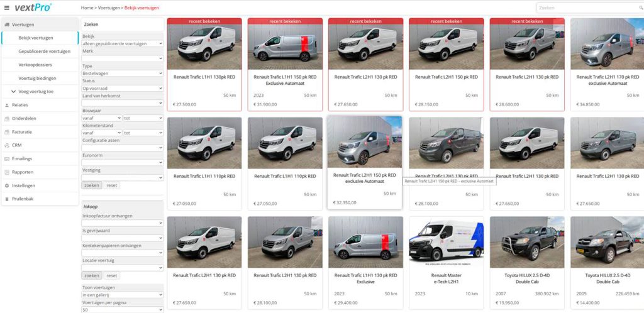Click the Onderdelen sidebar icon
This screenshot has width=644, height=313.
(6, 119)
